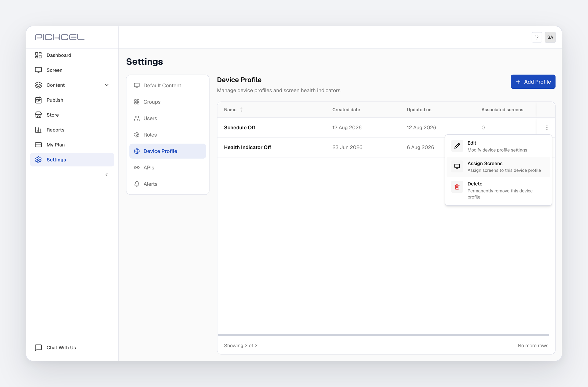Go to Reports in the sidebar
This screenshot has width=588, height=387.
click(x=72, y=130)
